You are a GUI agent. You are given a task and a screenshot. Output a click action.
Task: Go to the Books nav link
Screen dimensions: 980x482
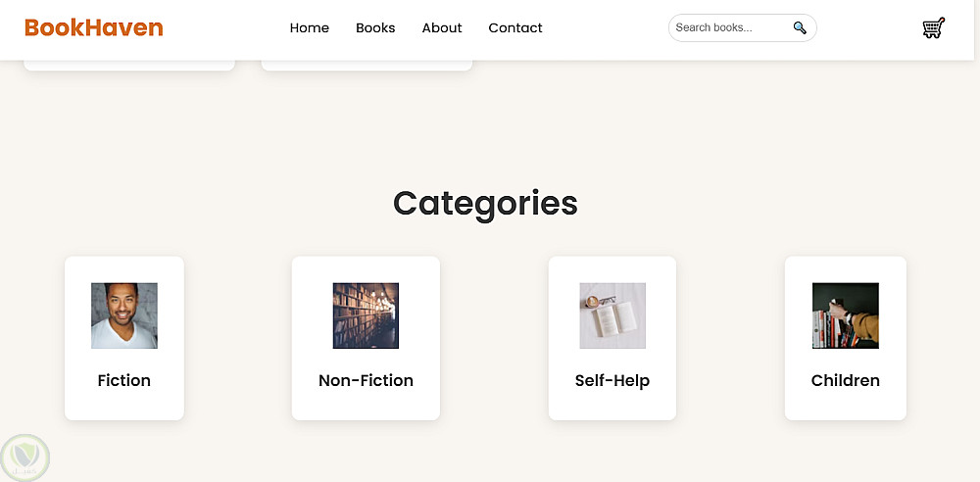coord(375,28)
